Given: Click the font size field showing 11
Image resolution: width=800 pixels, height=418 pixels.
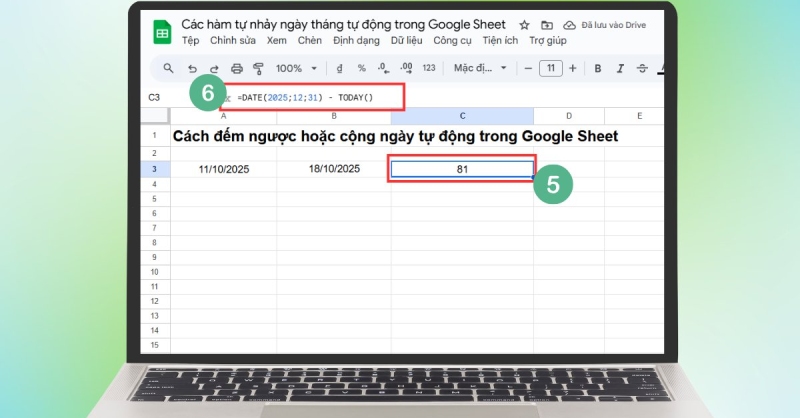Looking at the screenshot, I should pos(551,68).
